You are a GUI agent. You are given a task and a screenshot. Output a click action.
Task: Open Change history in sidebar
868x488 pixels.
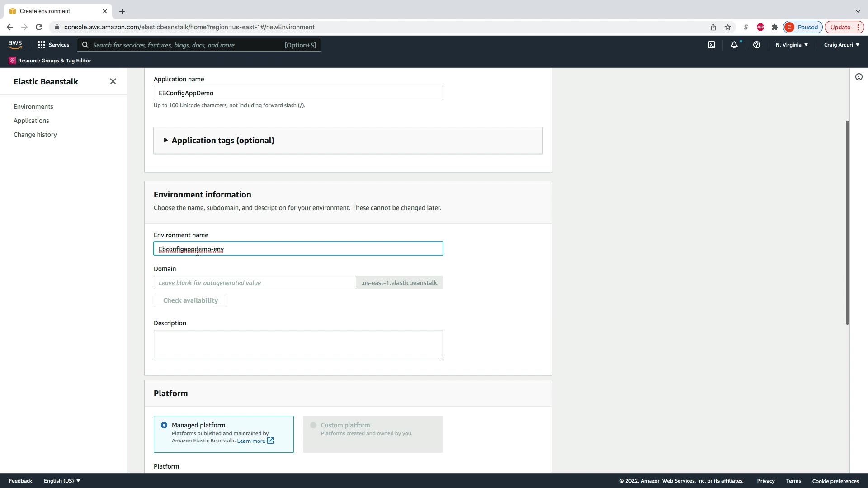[35, 135]
